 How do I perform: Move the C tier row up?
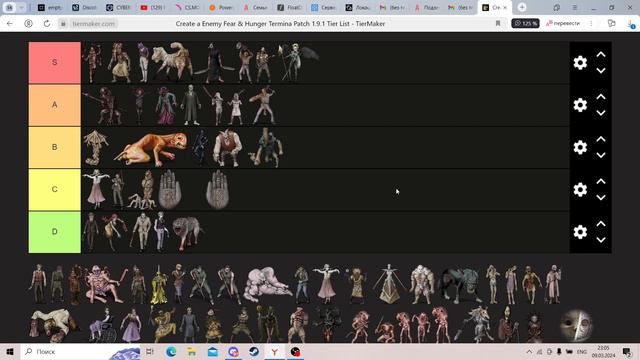pos(601,181)
